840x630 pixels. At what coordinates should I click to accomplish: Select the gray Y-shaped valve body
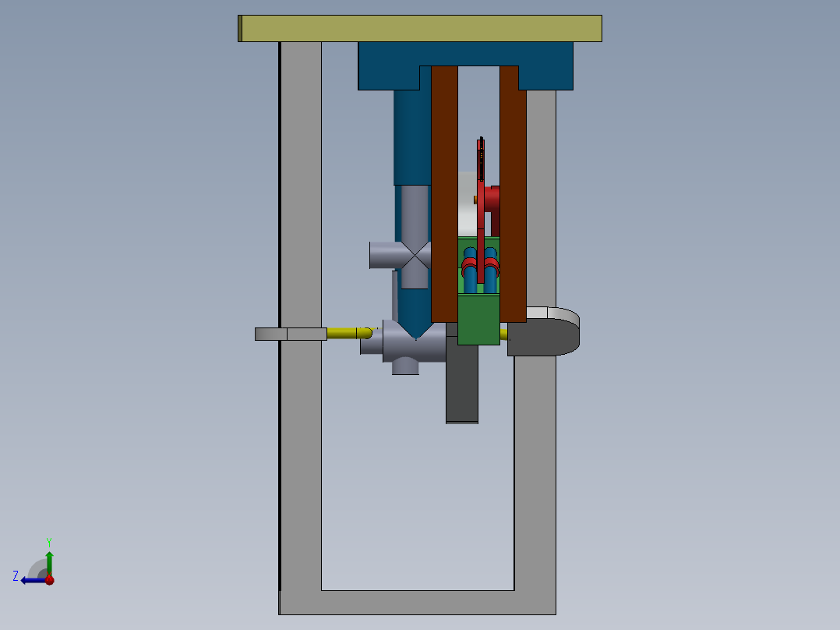[x=405, y=347]
